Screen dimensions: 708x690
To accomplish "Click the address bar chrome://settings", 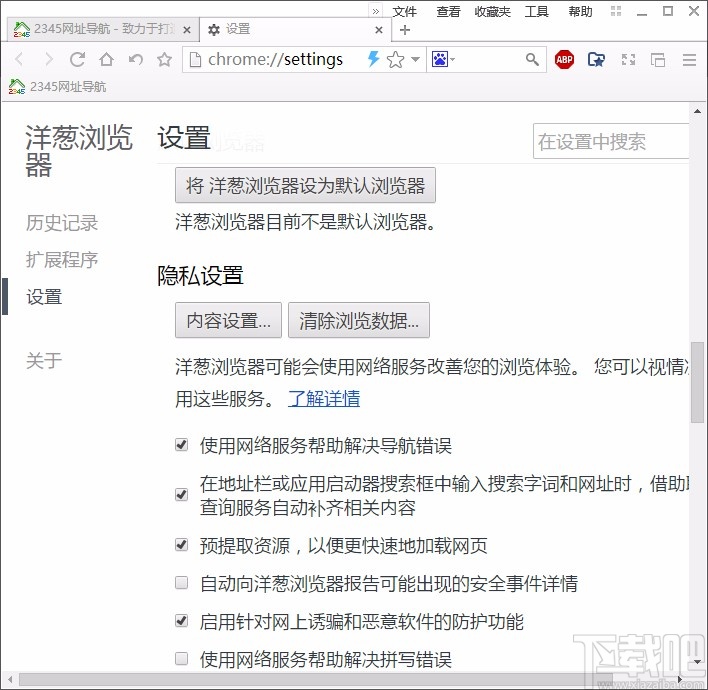I will pos(275,59).
